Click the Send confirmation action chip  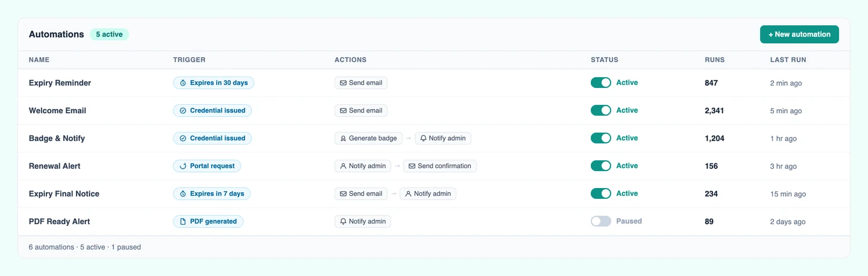tap(440, 166)
